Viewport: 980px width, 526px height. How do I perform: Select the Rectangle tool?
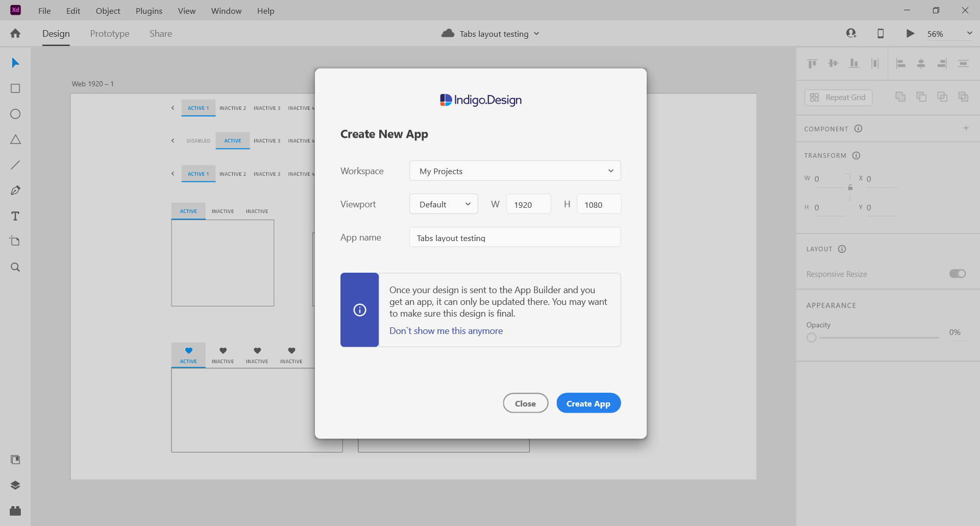point(15,88)
